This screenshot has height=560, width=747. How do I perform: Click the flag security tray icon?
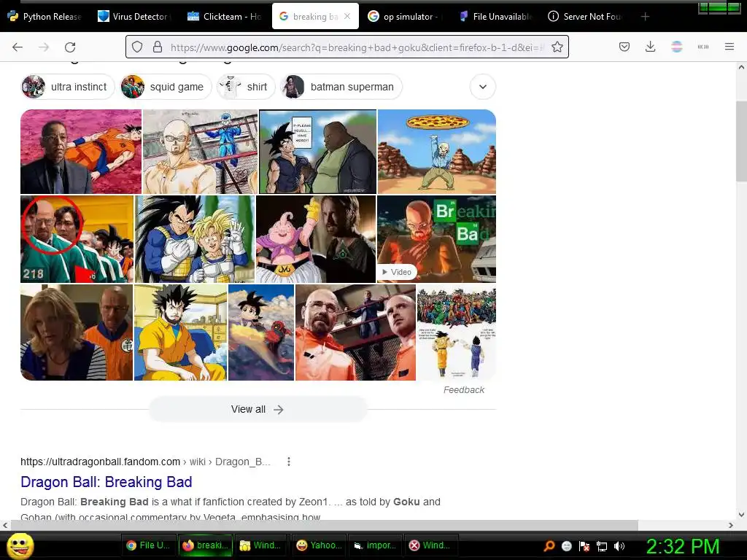[x=584, y=546]
